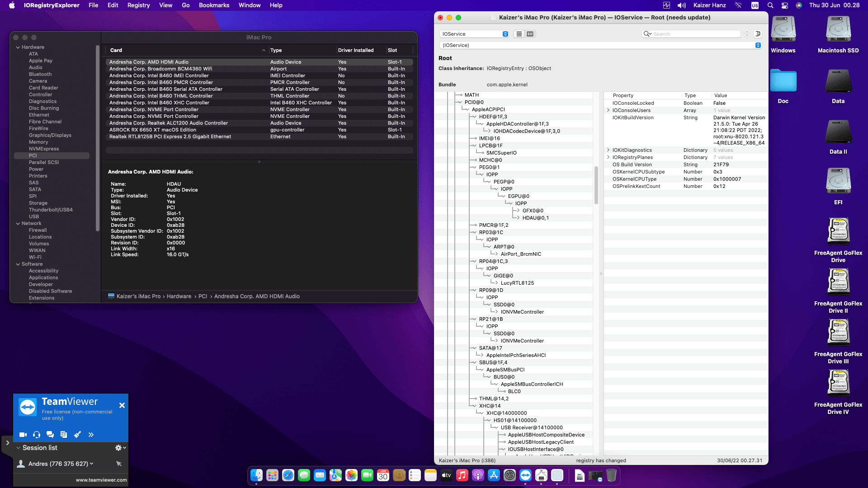Select the OS Build Version property row
The image size is (868, 488).
click(x=686, y=164)
